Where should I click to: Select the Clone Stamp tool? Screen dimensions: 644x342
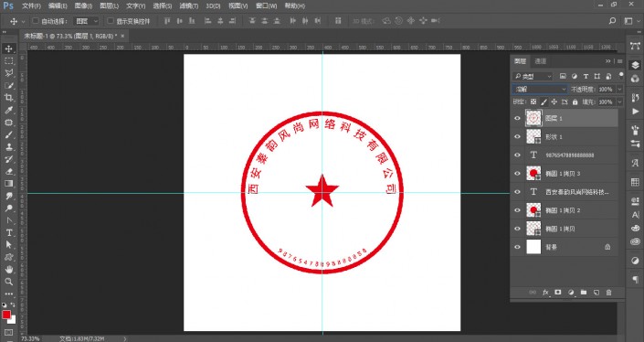(8, 147)
